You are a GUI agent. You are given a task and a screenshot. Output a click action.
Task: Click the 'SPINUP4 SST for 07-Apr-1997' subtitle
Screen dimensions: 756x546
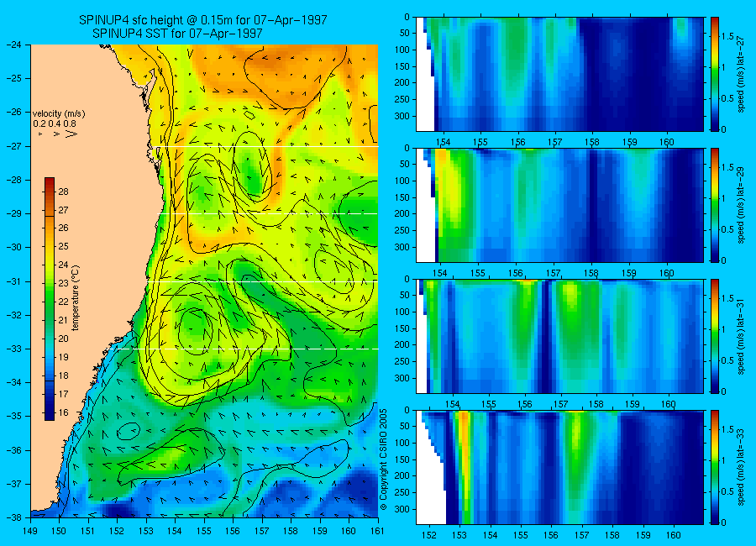(177, 34)
